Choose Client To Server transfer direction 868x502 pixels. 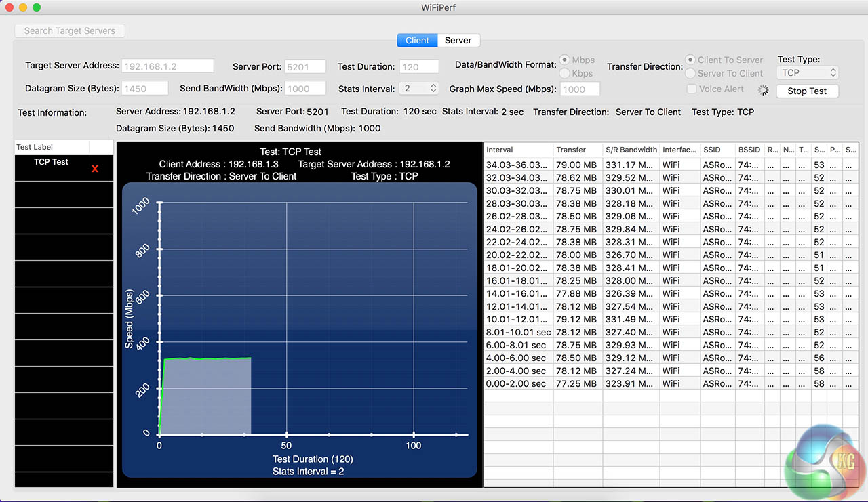click(690, 60)
